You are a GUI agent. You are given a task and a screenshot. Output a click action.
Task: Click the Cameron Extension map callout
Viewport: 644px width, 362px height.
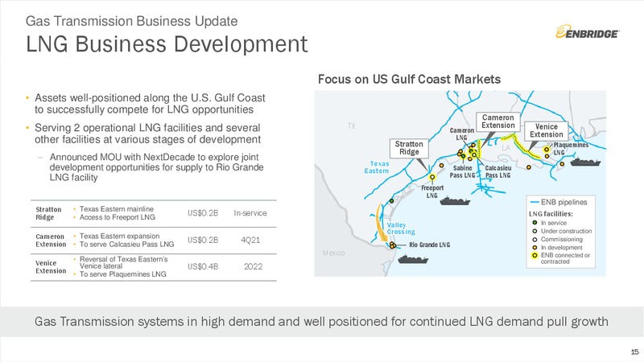pyautogui.click(x=498, y=121)
